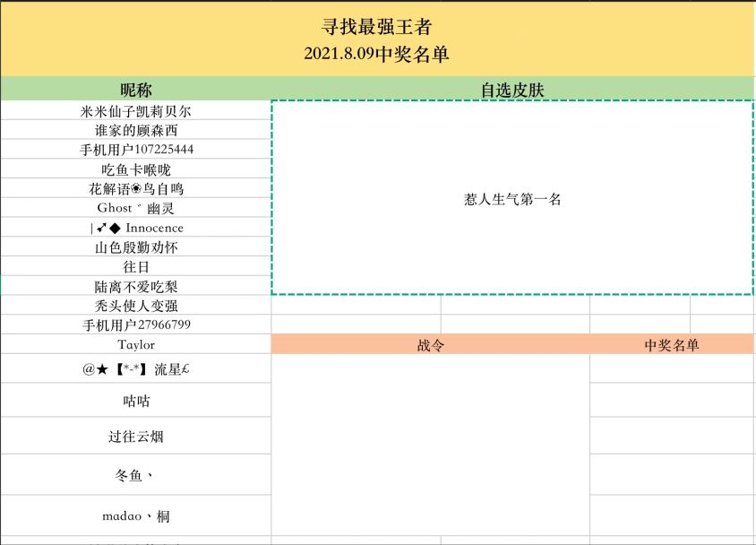Select the cell 秃头使人变强
This screenshot has width=756, height=545.
point(136,306)
